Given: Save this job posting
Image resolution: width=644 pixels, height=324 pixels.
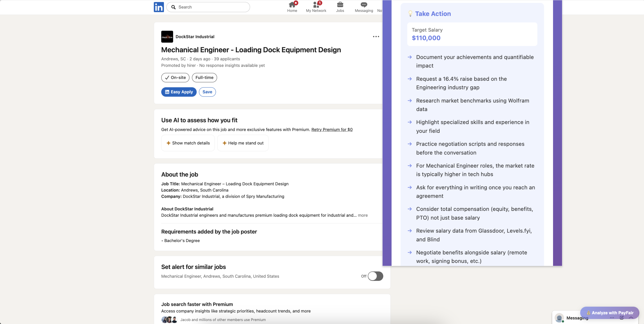Looking at the screenshot, I should coord(207,92).
